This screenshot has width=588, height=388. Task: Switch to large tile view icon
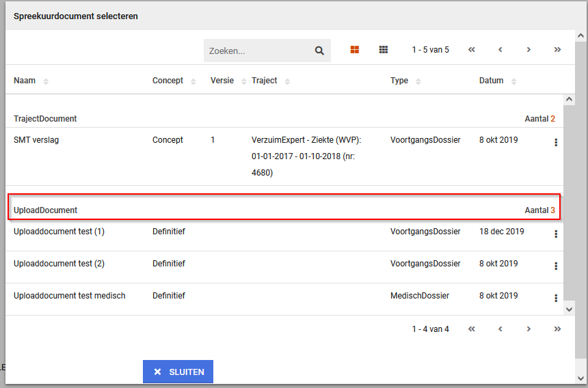pos(355,50)
